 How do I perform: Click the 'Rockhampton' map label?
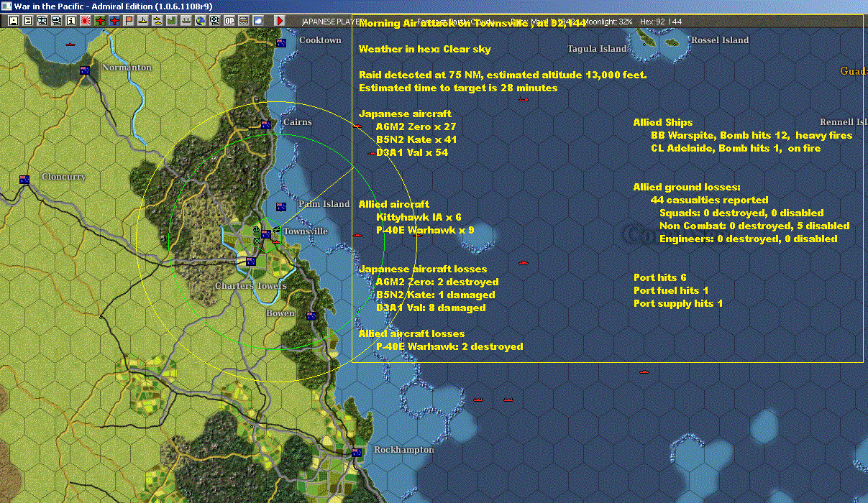(x=403, y=450)
